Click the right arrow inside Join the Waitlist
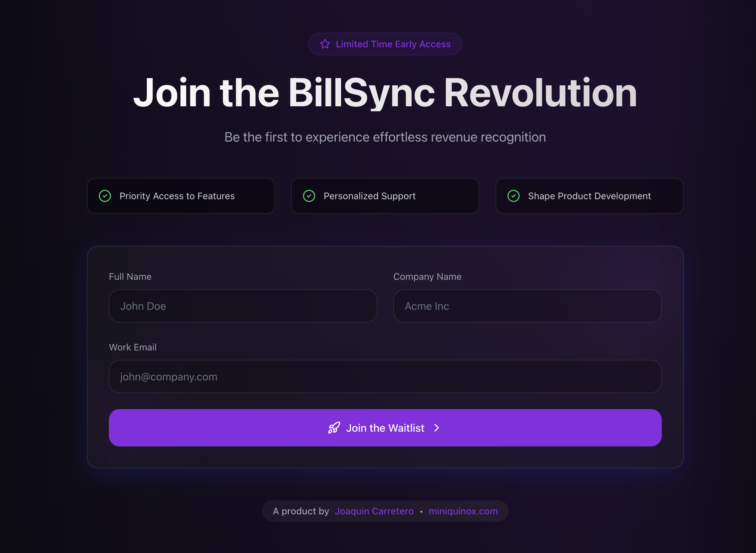Screen dimensions: 756x553 (437, 428)
